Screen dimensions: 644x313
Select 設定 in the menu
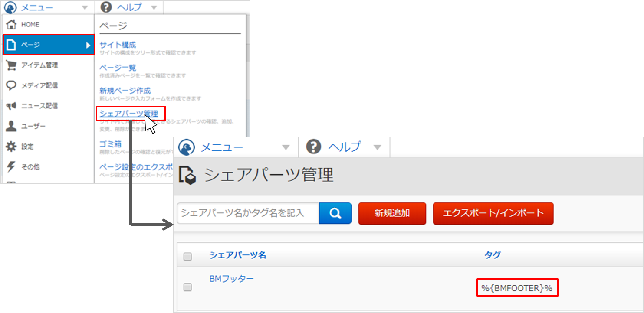49,147
